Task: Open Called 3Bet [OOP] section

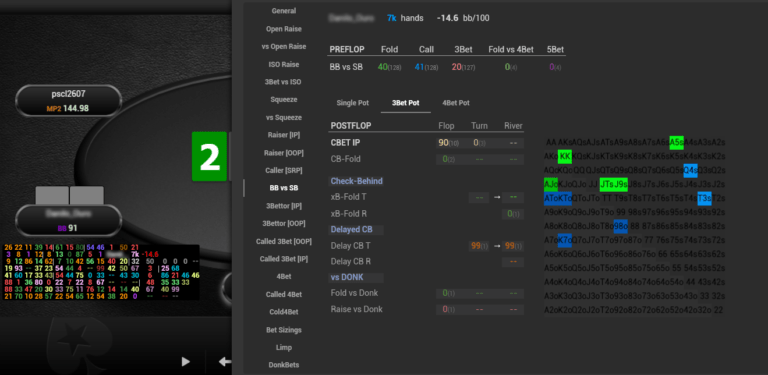Action: [x=284, y=241]
